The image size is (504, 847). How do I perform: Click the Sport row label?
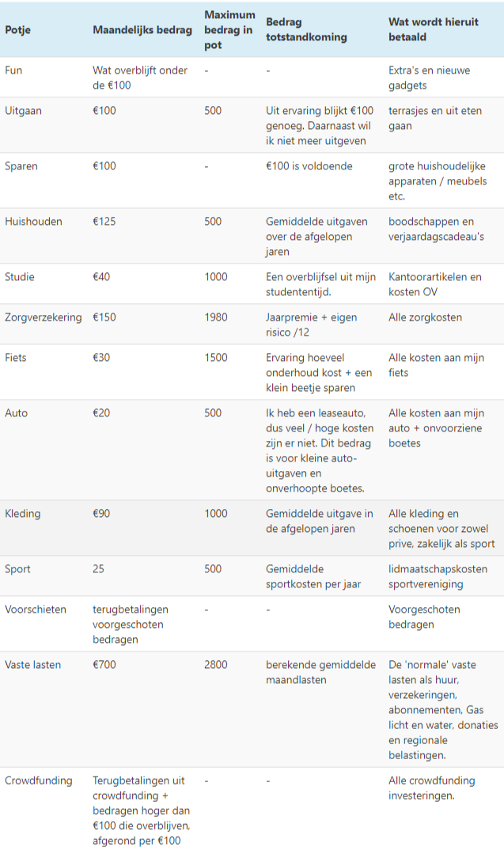coord(18,569)
